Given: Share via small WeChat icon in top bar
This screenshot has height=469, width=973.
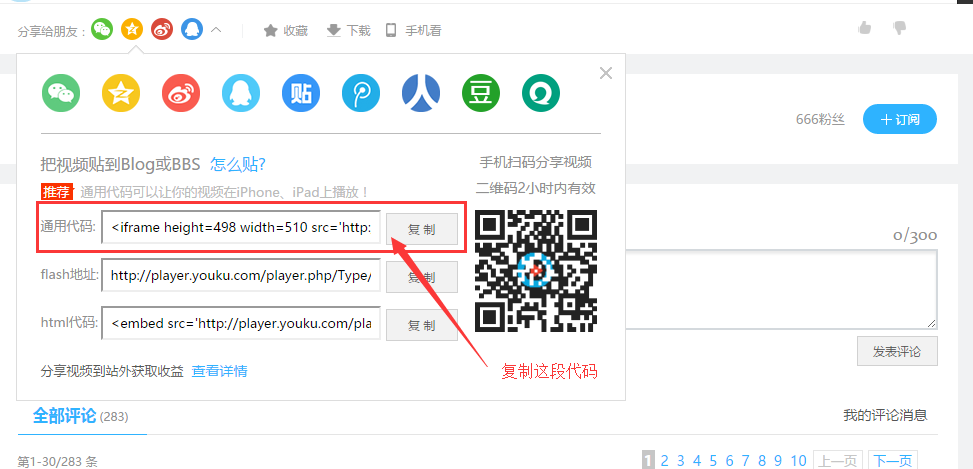Looking at the screenshot, I should click(102, 29).
